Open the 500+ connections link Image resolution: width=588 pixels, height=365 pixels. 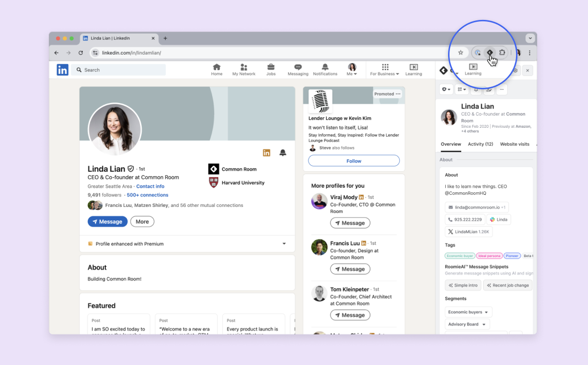(147, 195)
